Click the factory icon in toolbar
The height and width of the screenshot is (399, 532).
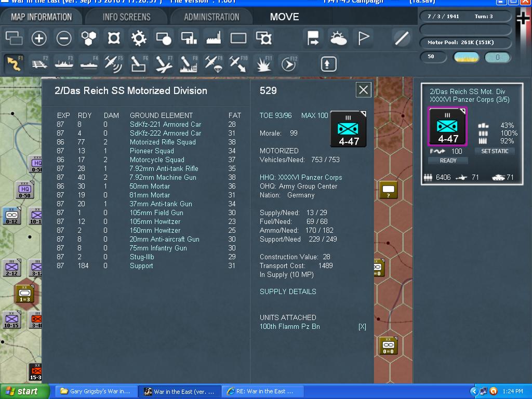(214, 38)
